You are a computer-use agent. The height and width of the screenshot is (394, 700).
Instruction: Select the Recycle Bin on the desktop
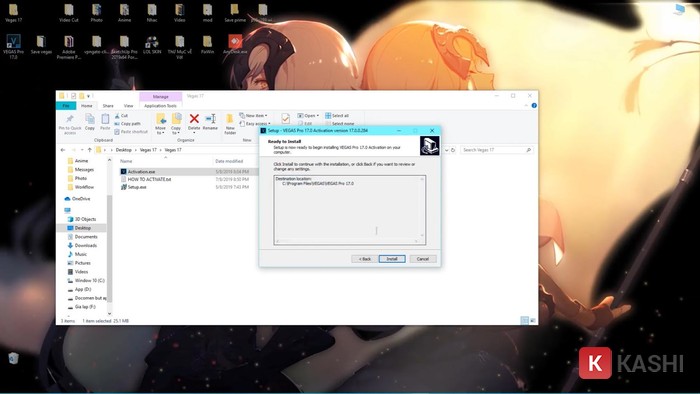tap(13, 358)
